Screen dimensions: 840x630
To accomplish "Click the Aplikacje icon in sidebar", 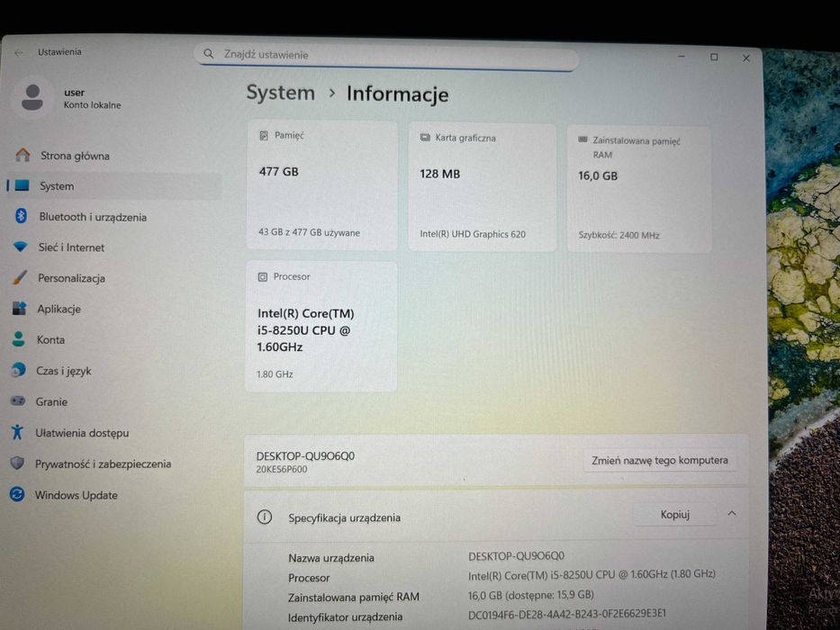I will (x=19, y=308).
